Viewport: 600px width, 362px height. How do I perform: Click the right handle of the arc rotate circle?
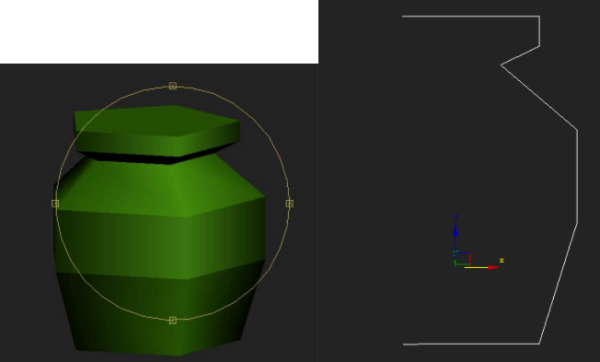[290, 204]
